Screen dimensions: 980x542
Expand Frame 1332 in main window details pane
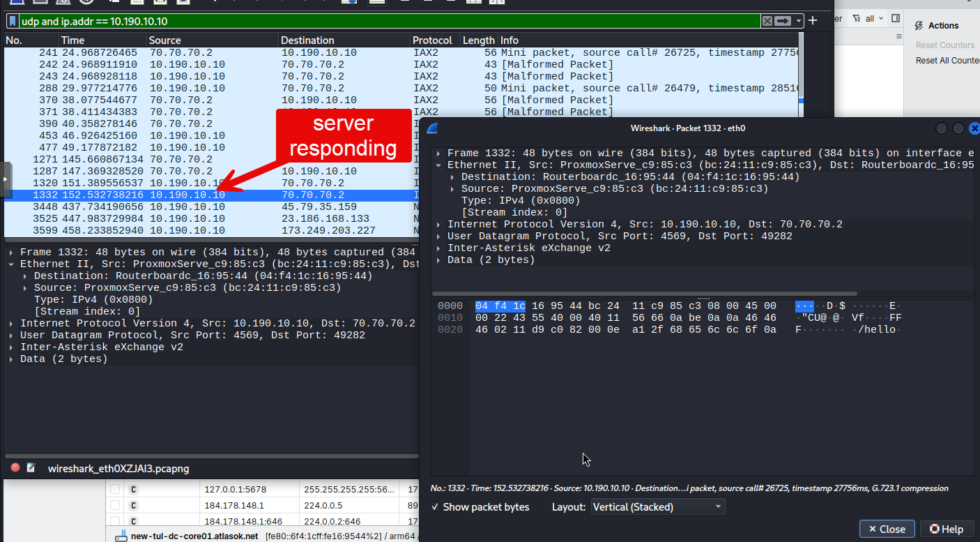tap(11, 253)
